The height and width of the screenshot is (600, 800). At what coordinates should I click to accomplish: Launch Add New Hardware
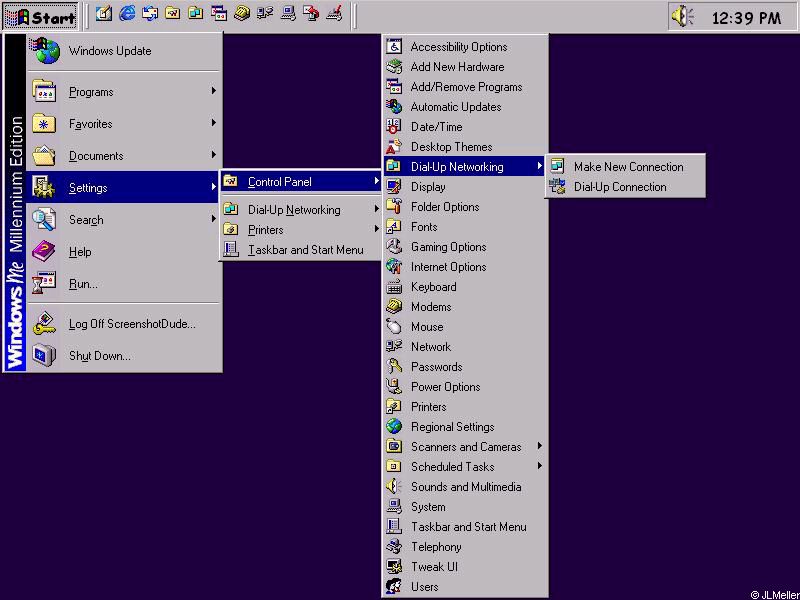tap(465, 67)
